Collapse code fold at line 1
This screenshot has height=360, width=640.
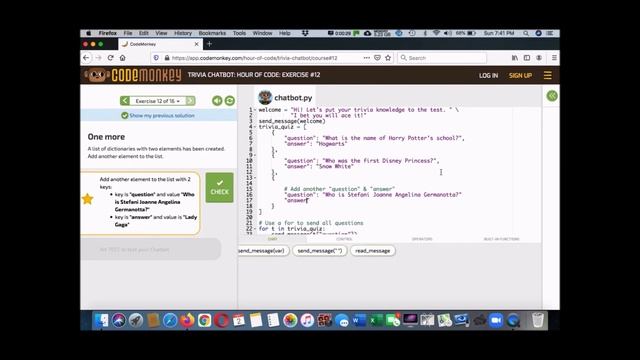pos(256,110)
